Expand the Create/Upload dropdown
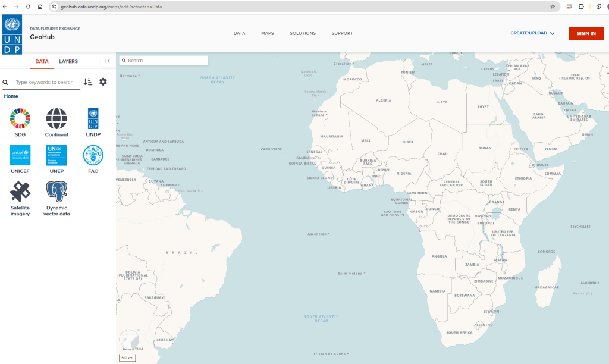This screenshot has height=364, width=609. tap(532, 33)
